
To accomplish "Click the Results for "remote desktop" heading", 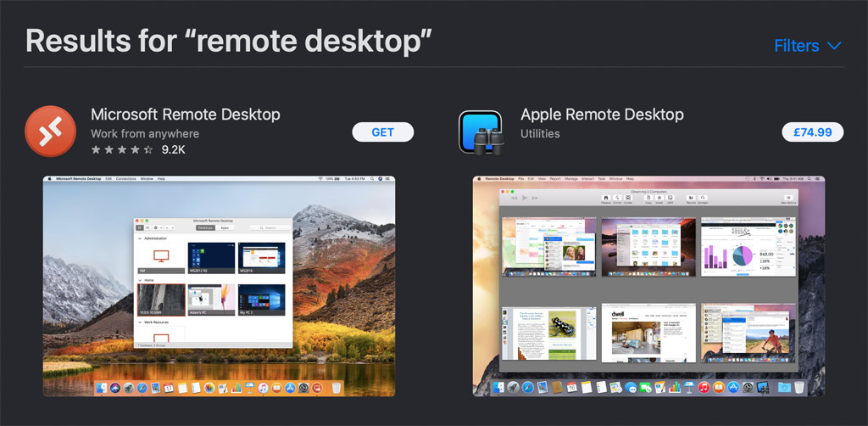I will coord(229,41).
